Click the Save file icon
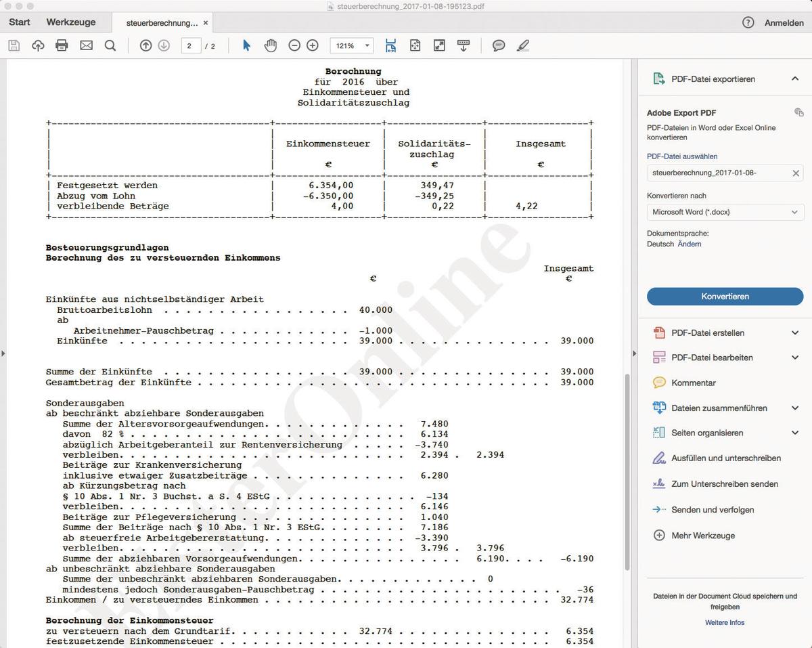This screenshot has width=812, height=648. coord(14,45)
